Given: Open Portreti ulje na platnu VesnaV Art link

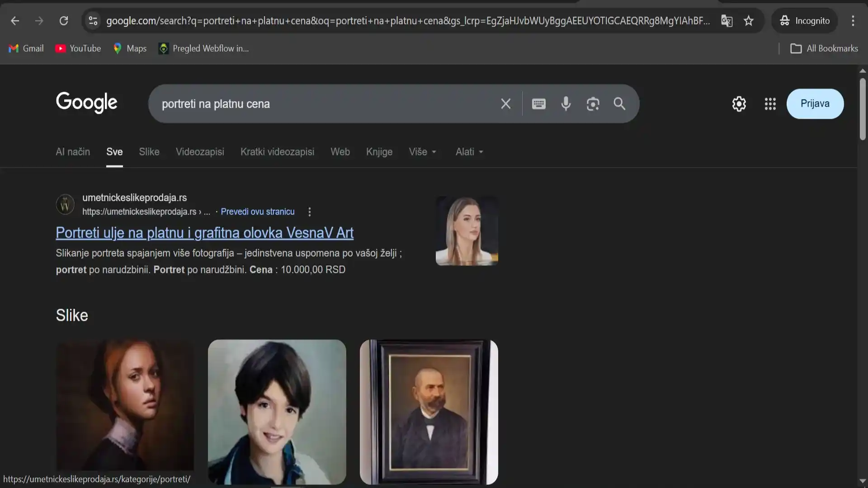Looking at the screenshot, I should click(204, 233).
